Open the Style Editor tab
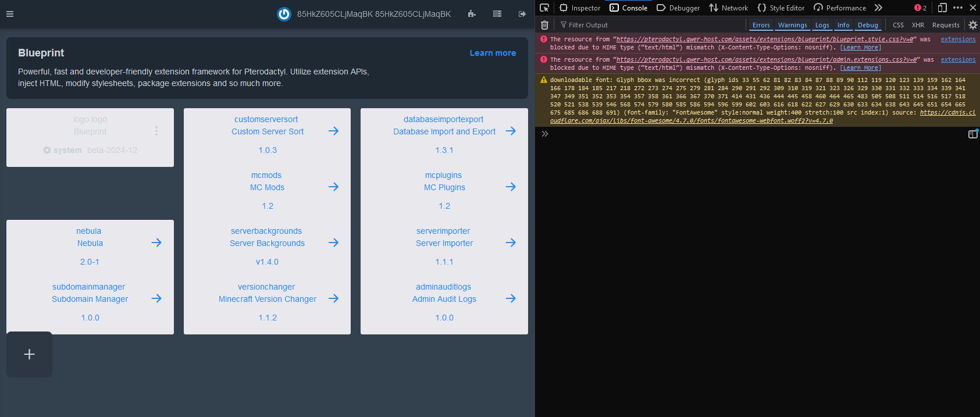The image size is (980, 417). pyautogui.click(x=781, y=8)
